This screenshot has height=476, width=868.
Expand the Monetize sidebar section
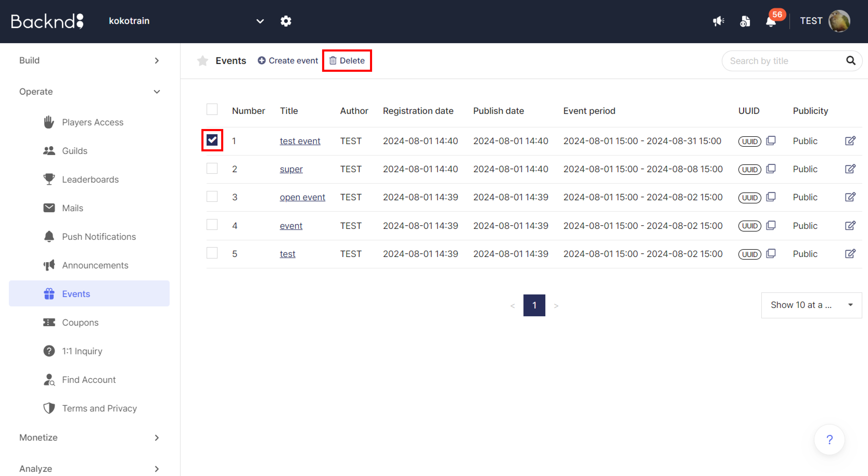[x=89, y=438]
